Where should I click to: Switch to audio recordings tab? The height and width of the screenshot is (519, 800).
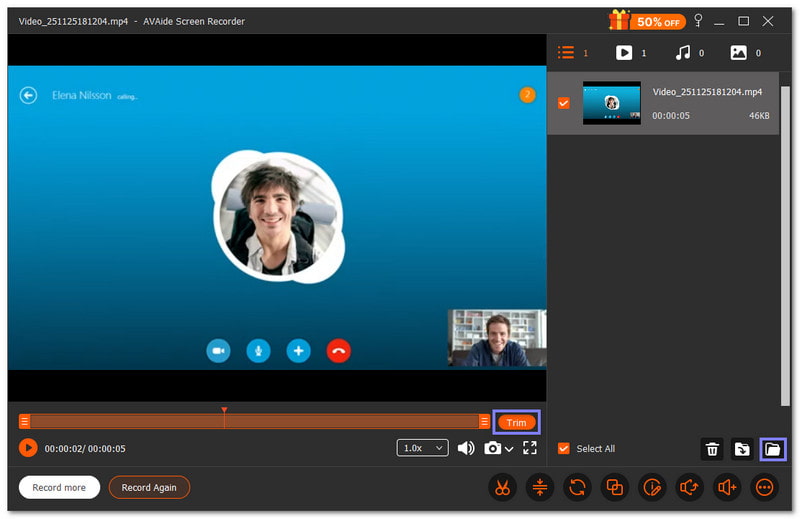[690, 53]
